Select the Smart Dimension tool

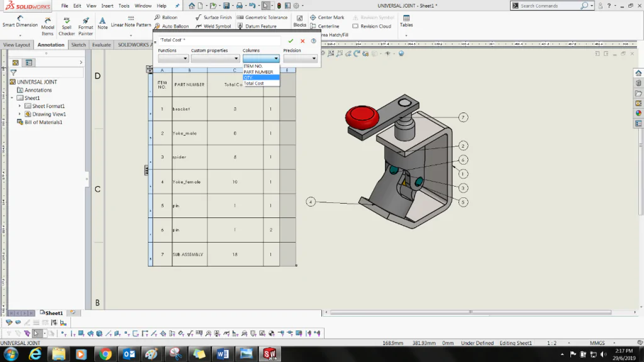pos(19,22)
